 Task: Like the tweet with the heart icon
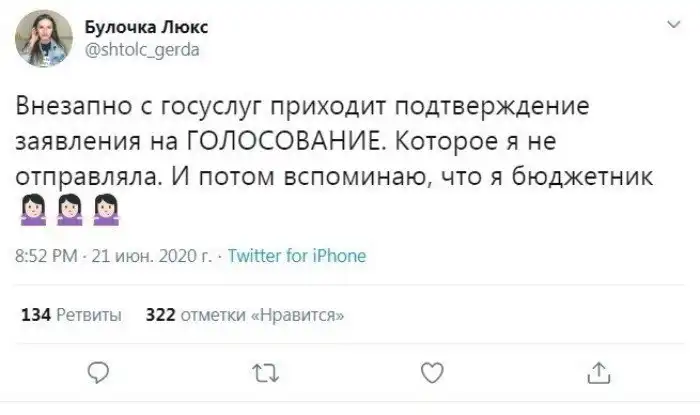[431, 373]
